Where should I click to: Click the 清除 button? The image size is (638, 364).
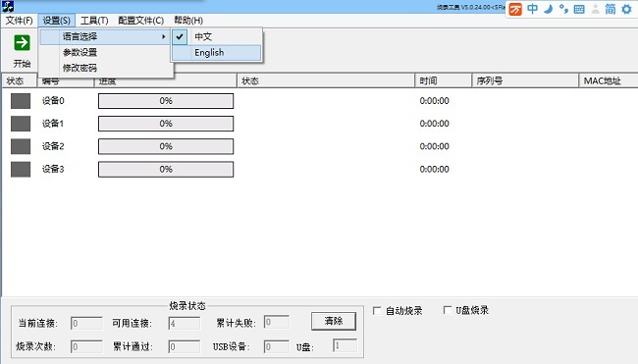click(x=334, y=321)
